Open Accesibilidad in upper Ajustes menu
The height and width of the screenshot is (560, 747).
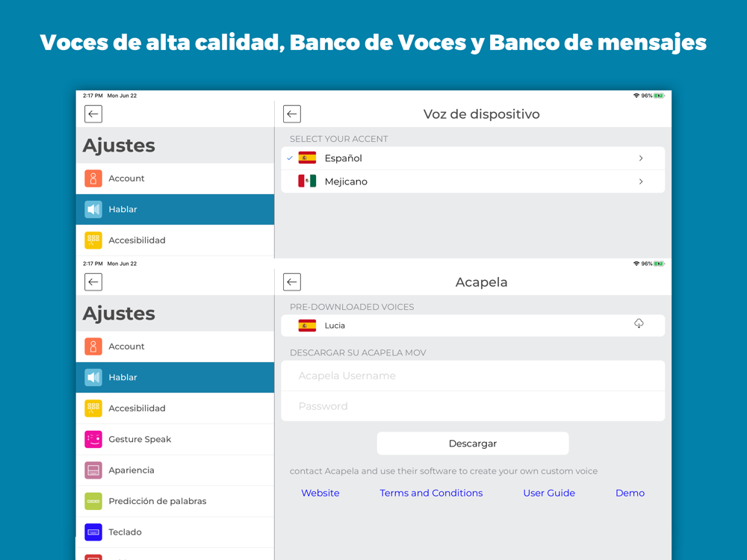point(175,240)
